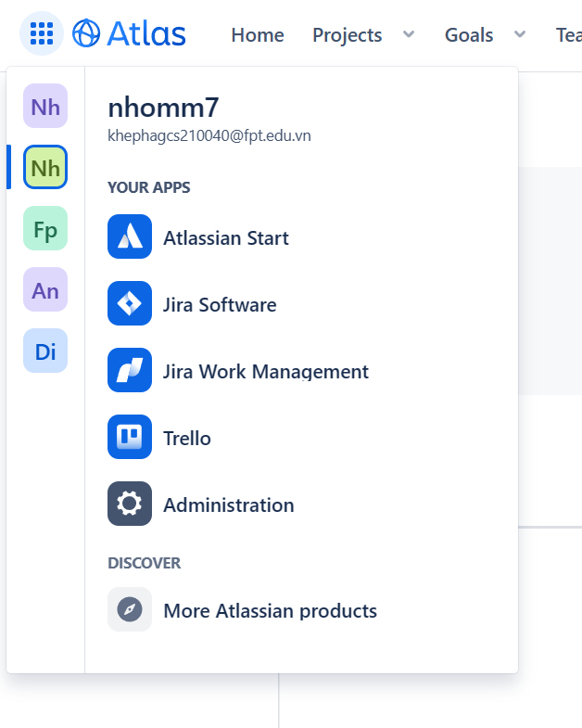Select the purple Nh workspace avatar
Screen dimensions: 582x728
(x=45, y=106)
